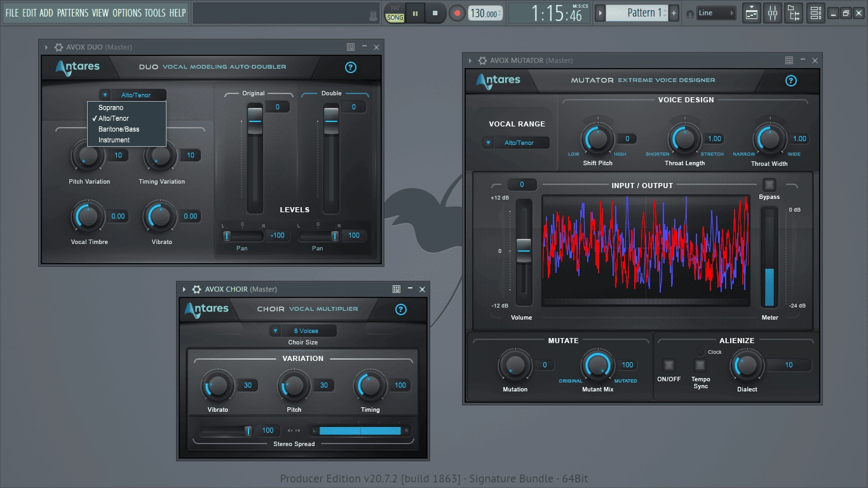Click the Throat Length knob
The height and width of the screenshot is (488, 868).
pyautogui.click(x=684, y=139)
